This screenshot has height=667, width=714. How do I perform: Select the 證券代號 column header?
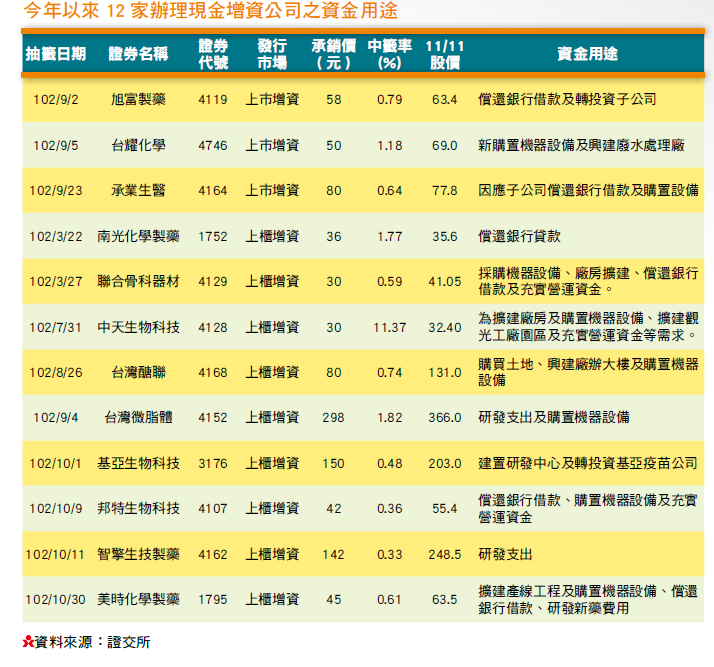tap(213, 54)
